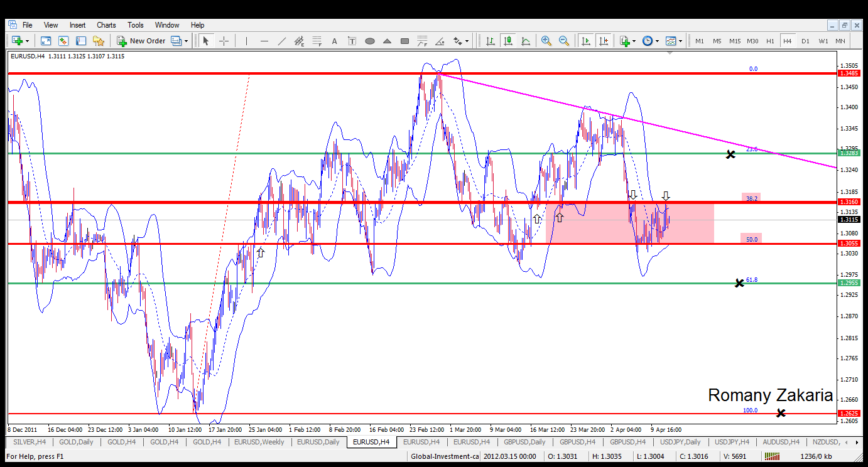Click the Indicators list icon
Viewport: 868px width, 467px height.
tap(624, 41)
